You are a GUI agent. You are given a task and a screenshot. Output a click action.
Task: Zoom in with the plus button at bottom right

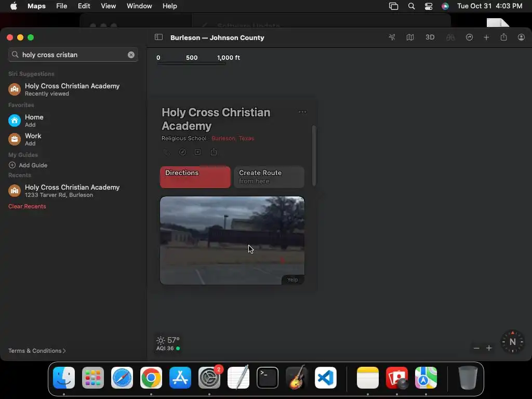coord(489,348)
